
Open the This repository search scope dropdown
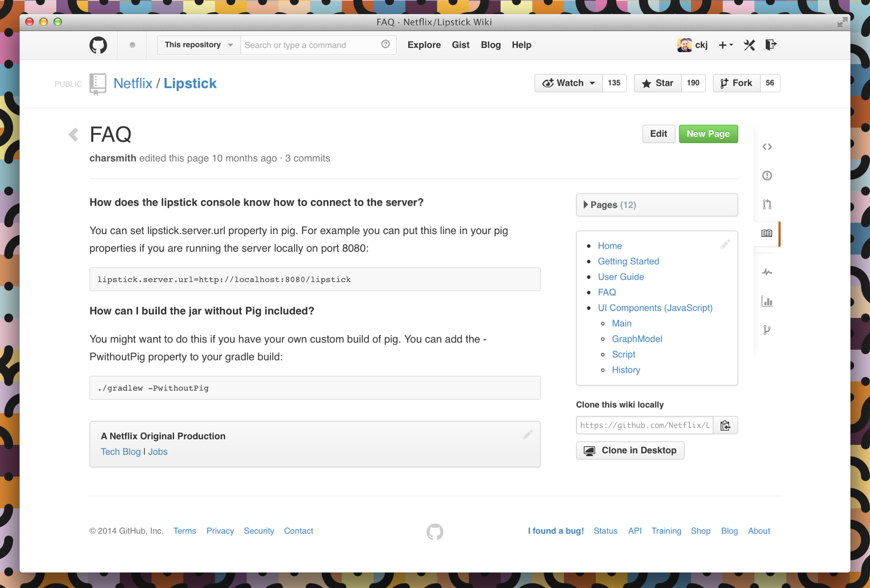(199, 45)
